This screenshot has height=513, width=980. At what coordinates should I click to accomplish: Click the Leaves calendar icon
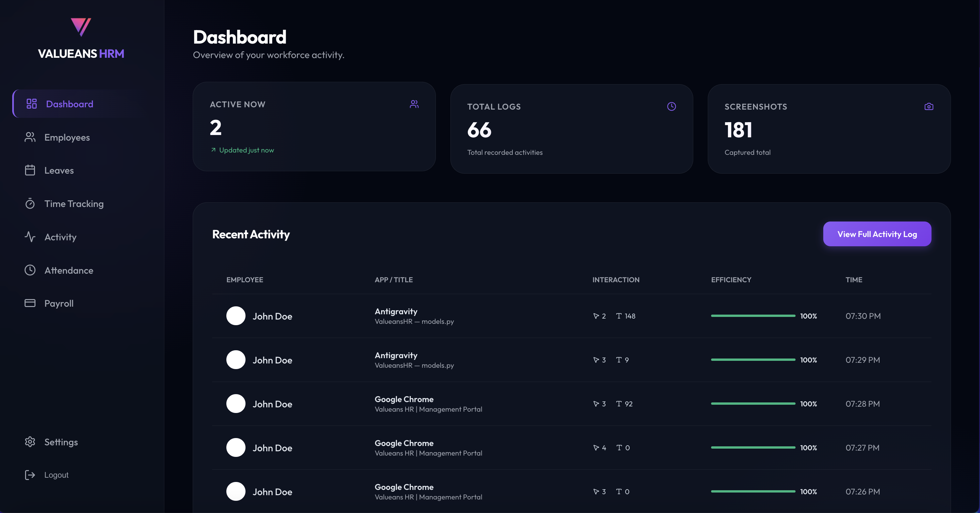30,170
